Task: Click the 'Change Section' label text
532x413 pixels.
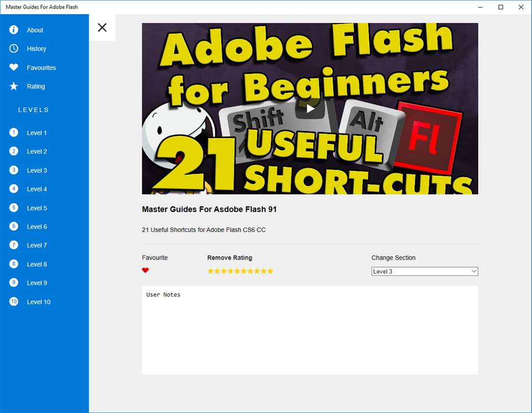Action: (393, 257)
